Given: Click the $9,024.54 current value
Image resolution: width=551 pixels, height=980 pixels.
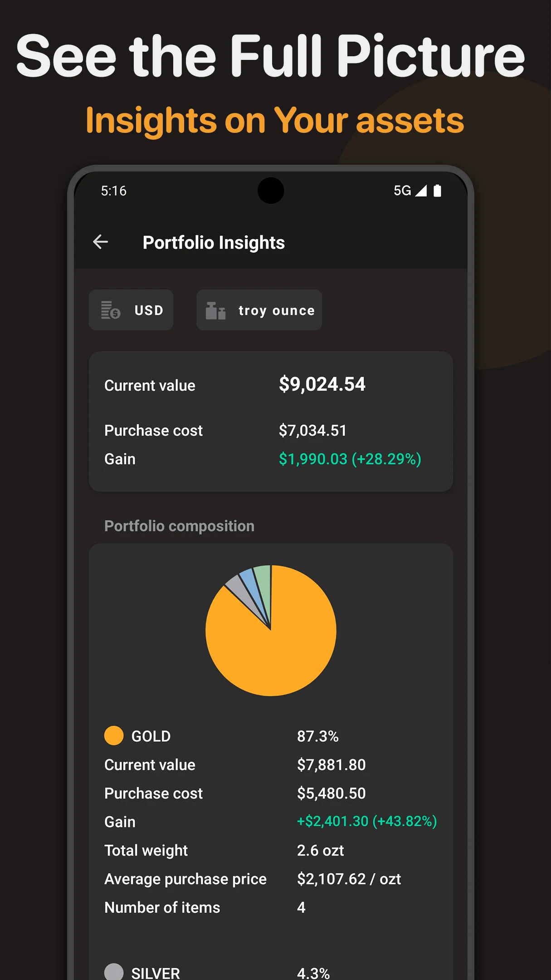Looking at the screenshot, I should 322,384.
